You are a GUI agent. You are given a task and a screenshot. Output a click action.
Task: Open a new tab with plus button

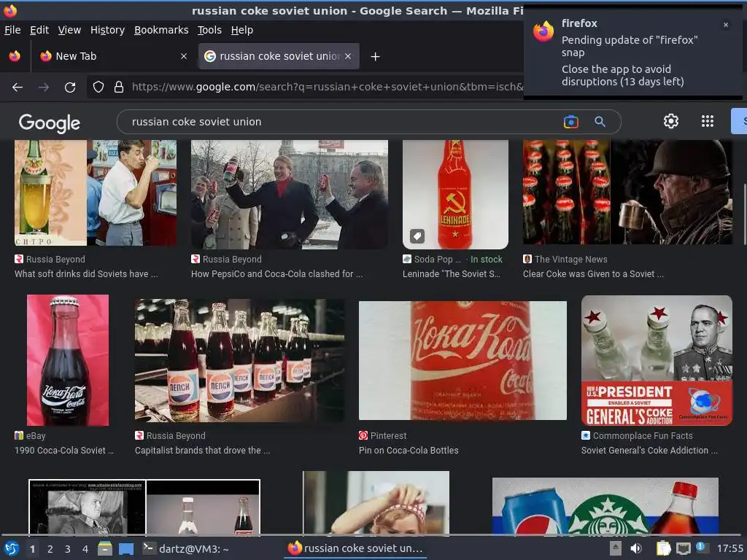coord(376,57)
